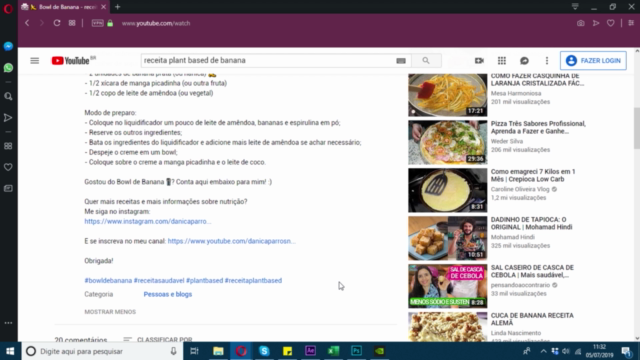Open the YouTube messages bubble icon
The width and height of the screenshot is (640, 360).
coord(524,61)
